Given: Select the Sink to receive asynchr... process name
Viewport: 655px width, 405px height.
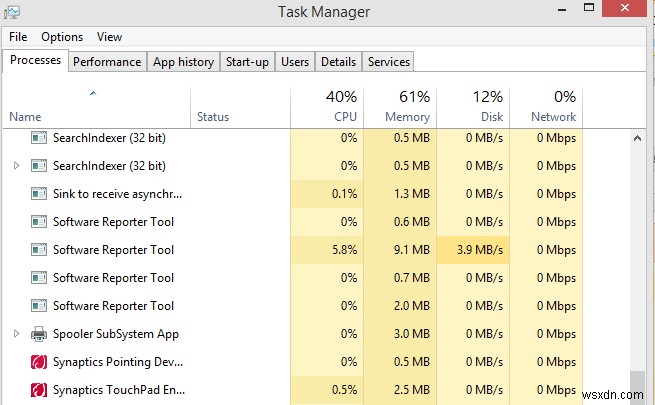Looking at the screenshot, I should [117, 194].
